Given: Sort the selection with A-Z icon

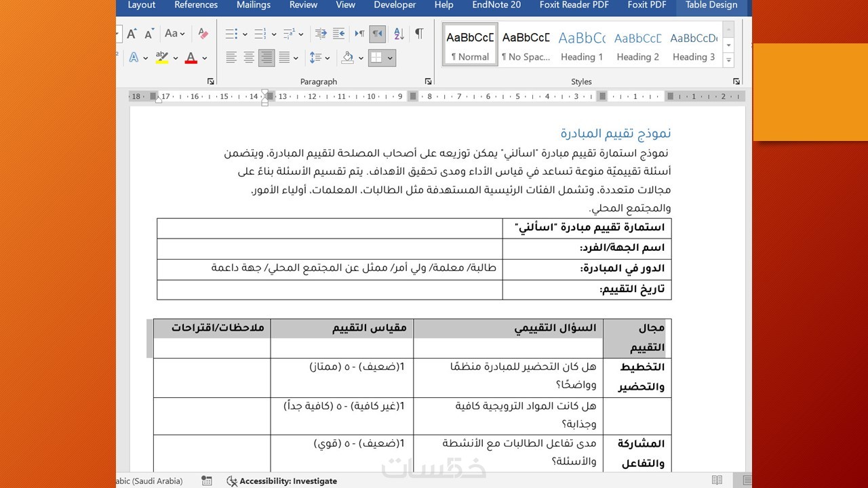Looking at the screenshot, I should [399, 33].
